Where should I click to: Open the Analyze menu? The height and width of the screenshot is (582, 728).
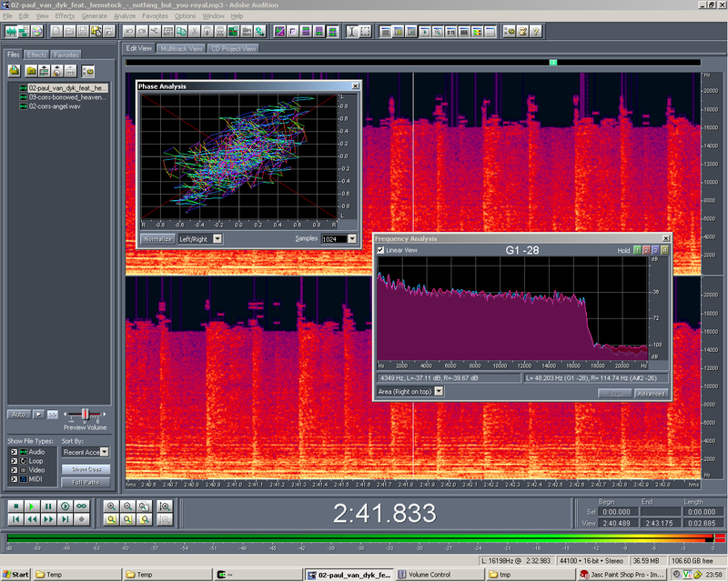click(125, 15)
